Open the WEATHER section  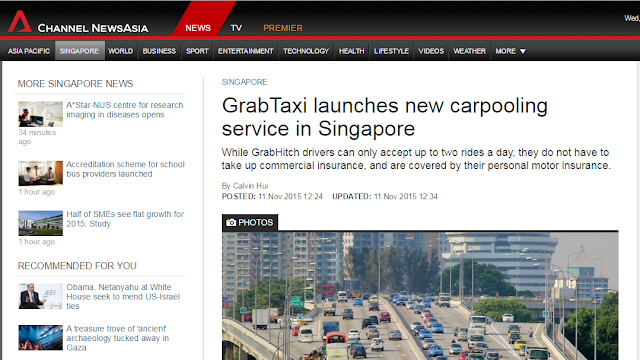click(469, 51)
